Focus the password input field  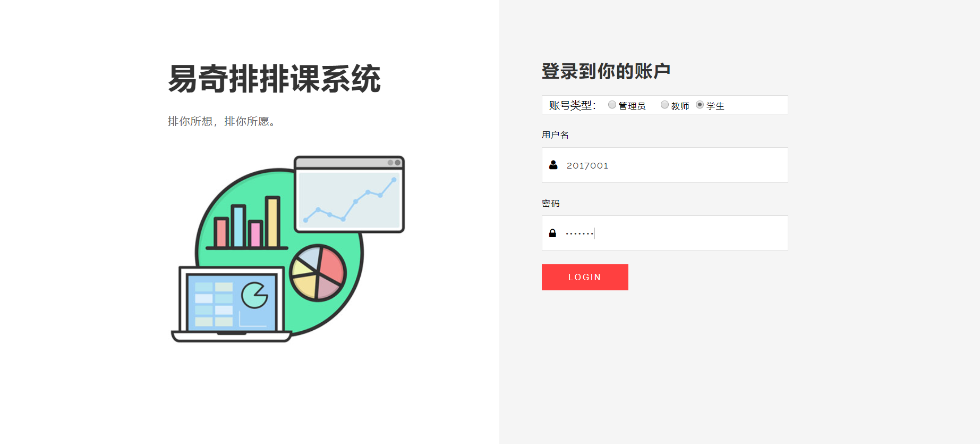664,233
